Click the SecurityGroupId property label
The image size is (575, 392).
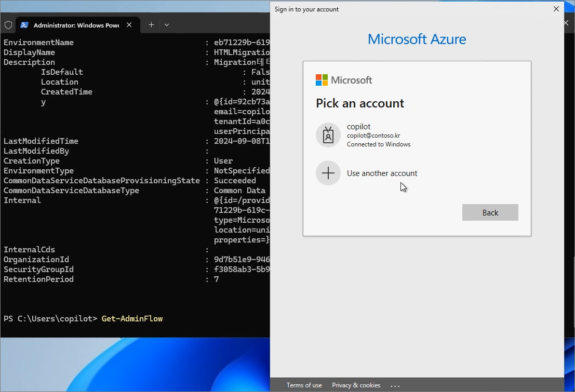[38, 269]
